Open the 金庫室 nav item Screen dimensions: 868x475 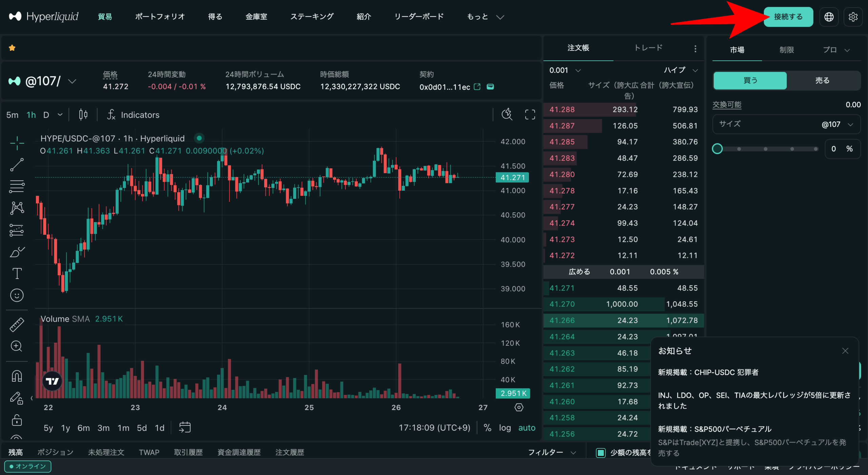tap(256, 17)
